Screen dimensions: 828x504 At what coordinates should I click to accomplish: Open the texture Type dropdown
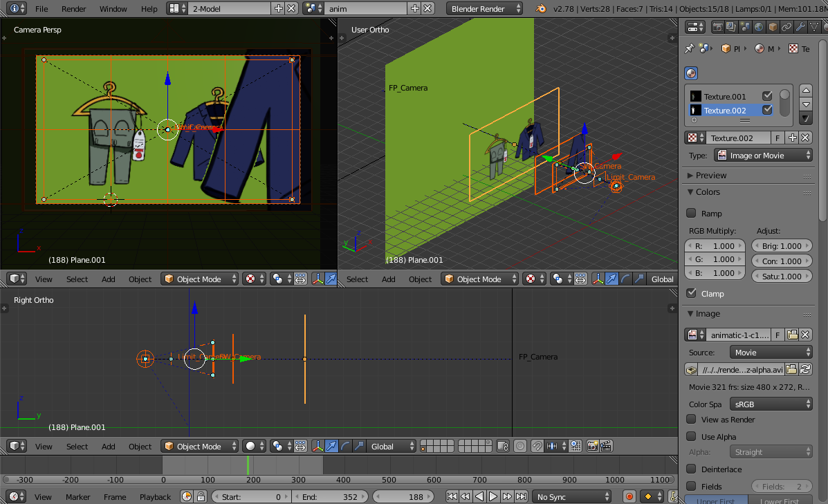pos(764,156)
